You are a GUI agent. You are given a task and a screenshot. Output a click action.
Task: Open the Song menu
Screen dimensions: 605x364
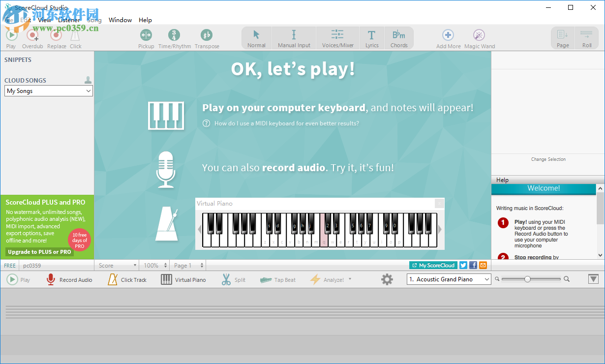click(94, 20)
